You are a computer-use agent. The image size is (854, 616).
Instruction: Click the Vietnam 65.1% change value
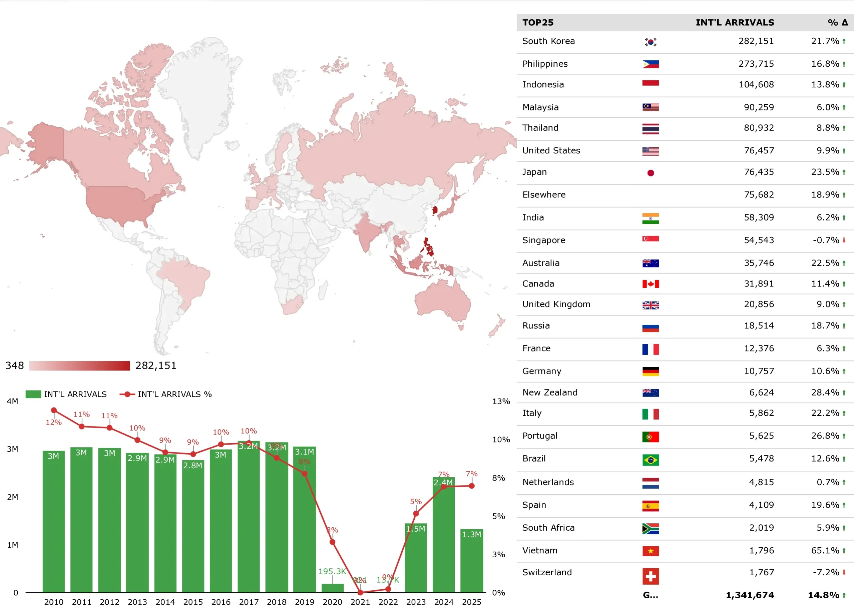[x=825, y=551]
